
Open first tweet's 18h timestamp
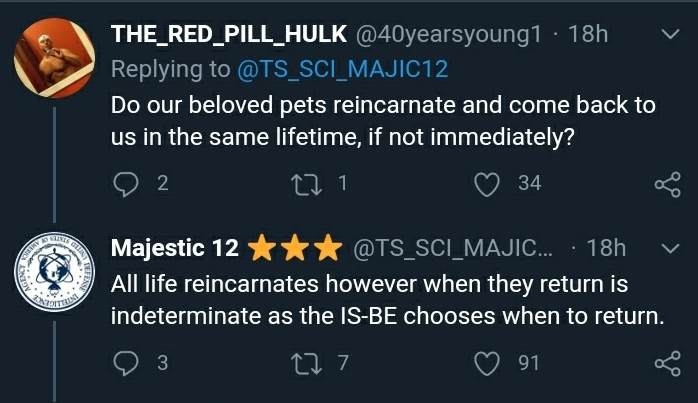[588, 34]
